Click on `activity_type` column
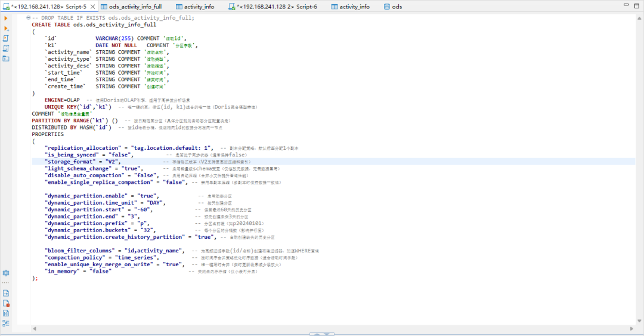The width and height of the screenshot is (644, 336). 68,59
